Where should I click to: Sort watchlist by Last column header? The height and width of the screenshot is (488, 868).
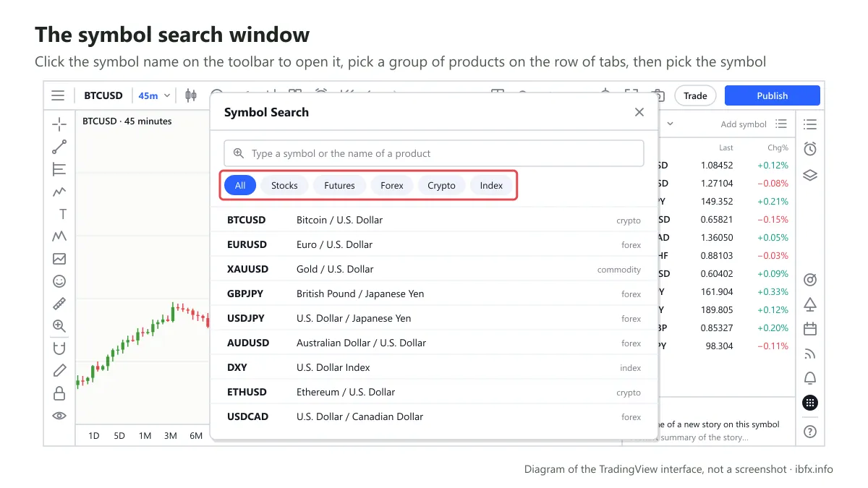pos(726,147)
